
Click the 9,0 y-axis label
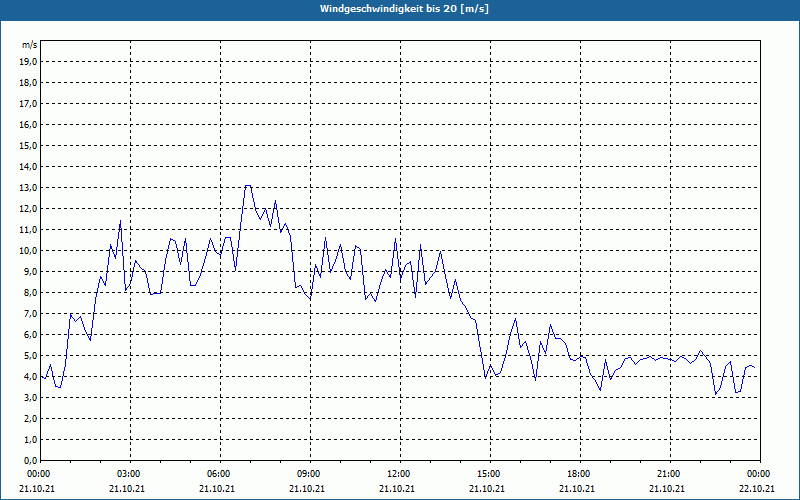click(x=31, y=271)
